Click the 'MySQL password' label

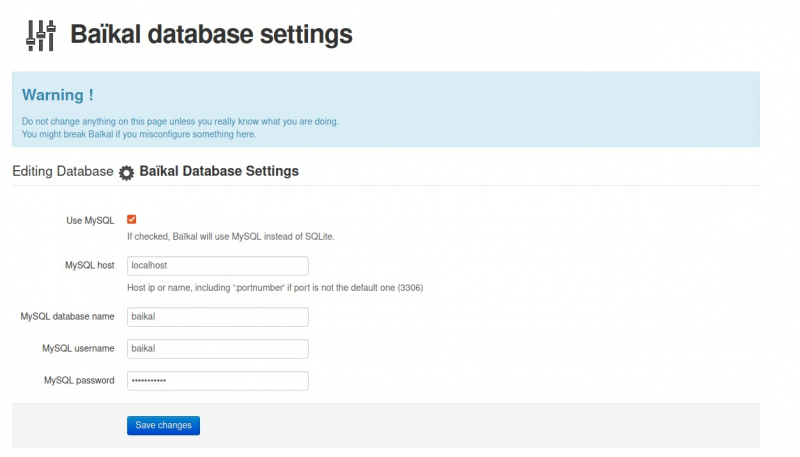point(79,380)
